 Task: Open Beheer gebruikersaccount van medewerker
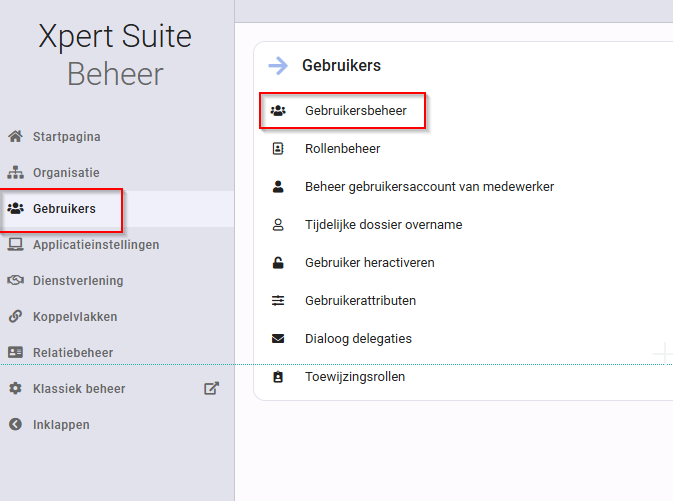(429, 187)
